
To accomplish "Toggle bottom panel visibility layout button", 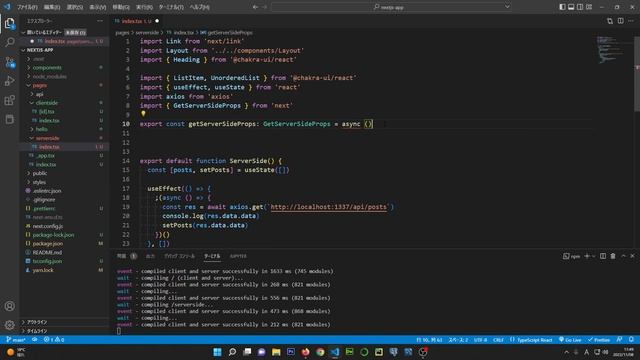I will [x=571, y=7].
